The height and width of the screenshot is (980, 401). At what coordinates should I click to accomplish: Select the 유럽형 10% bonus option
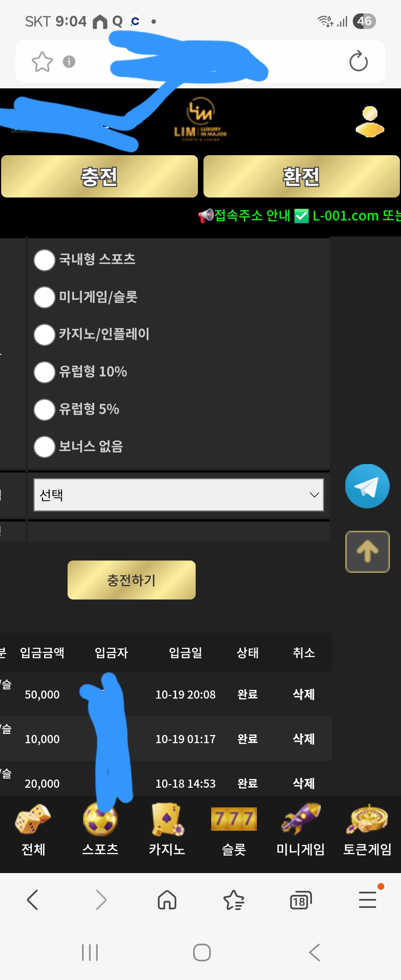pos(45,372)
